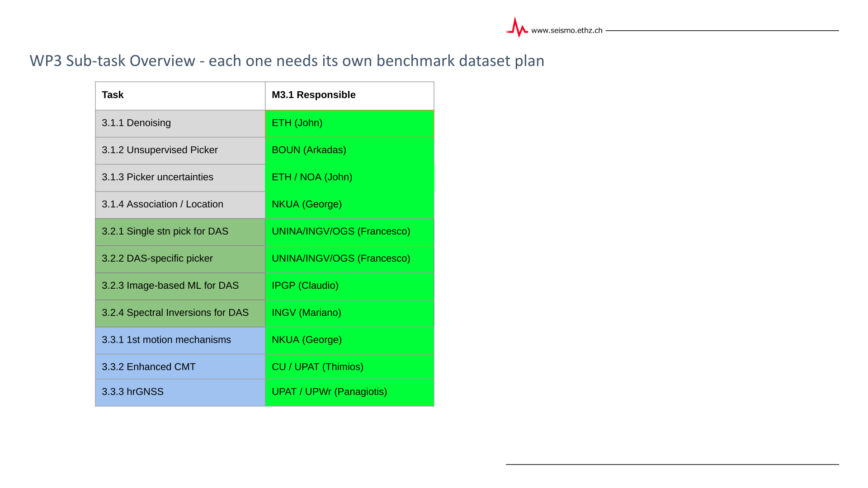Select "3.2.4 Spectral Inversions for DAS" cell
This screenshot has width=868, height=488.
180,313
